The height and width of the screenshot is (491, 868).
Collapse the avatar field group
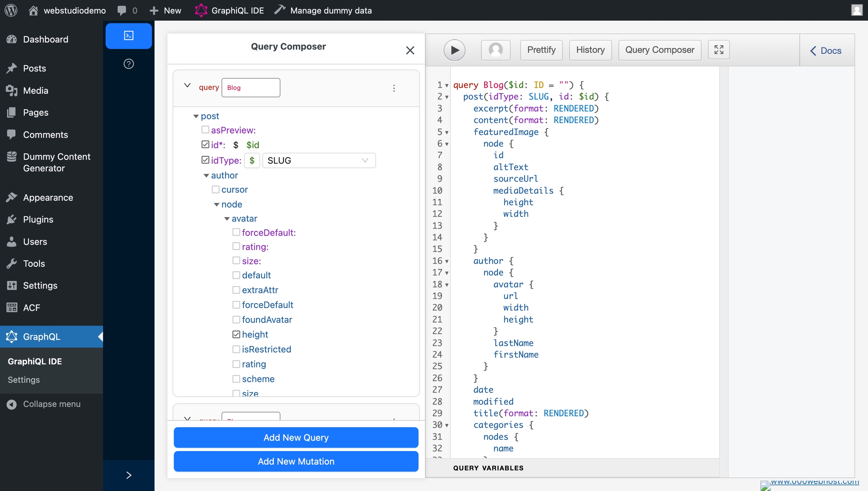[227, 218]
